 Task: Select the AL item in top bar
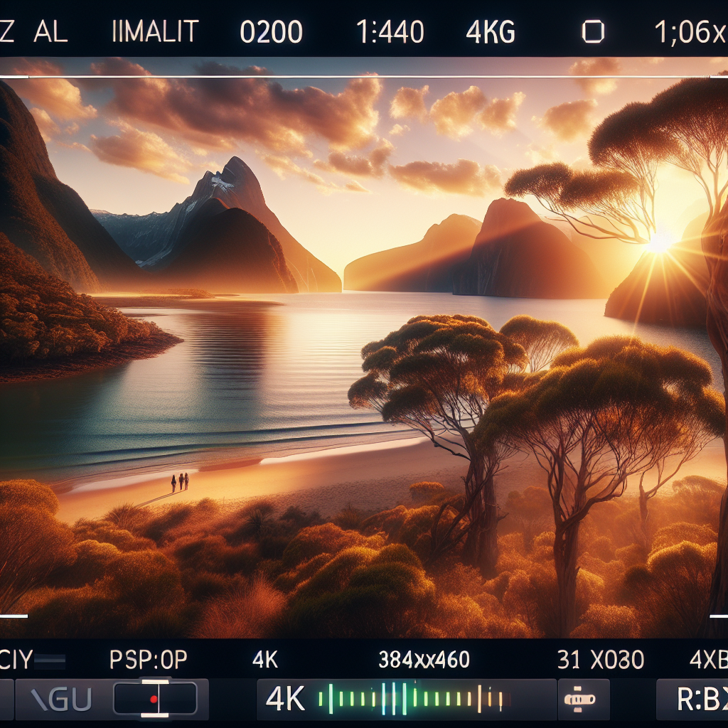click(x=50, y=32)
